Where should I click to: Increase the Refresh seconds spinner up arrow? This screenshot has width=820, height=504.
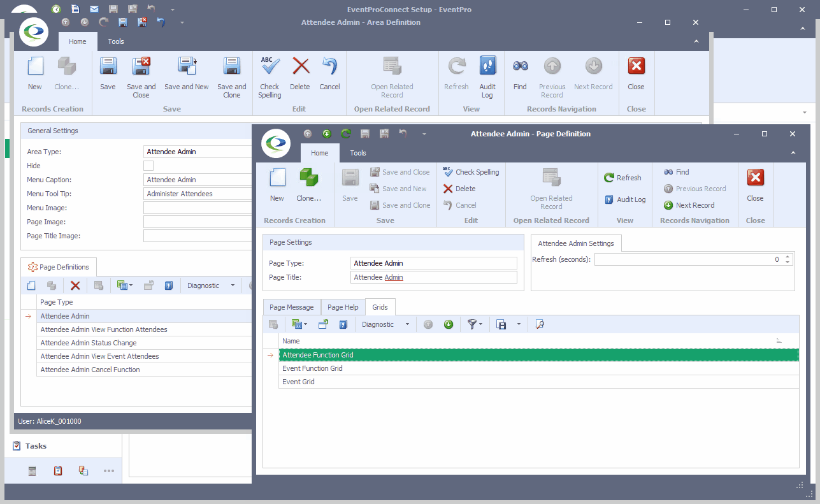click(788, 257)
